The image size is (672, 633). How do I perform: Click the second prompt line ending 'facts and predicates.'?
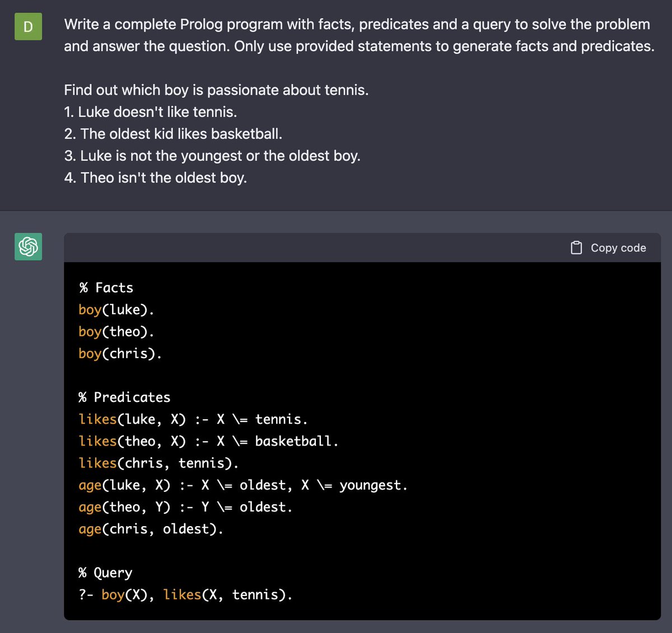tap(359, 46)
